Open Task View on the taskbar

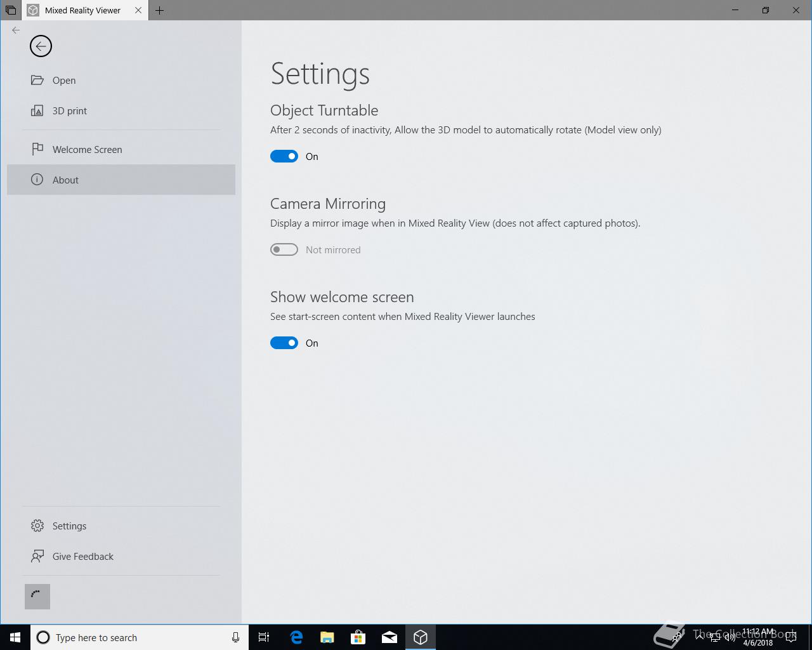tap(264, 637)
